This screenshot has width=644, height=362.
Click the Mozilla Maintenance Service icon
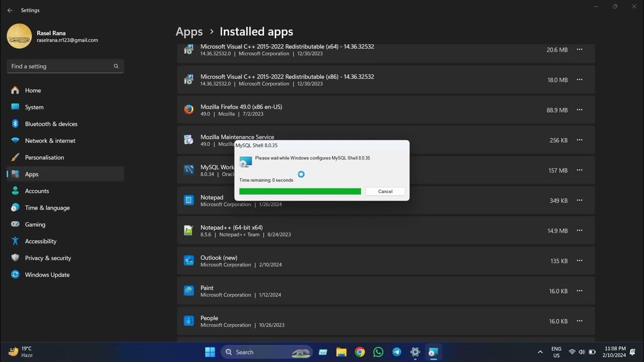pyautogui.click(x=189, y=140)
